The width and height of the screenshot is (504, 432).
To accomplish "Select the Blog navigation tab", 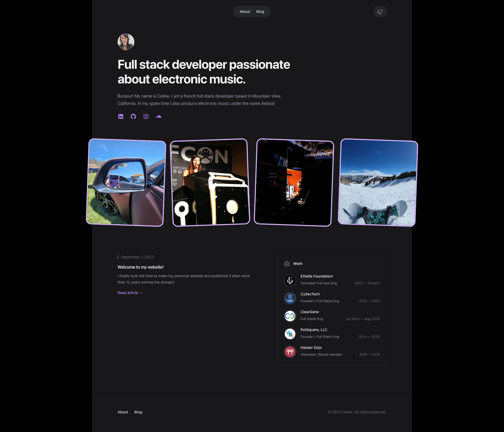I will [260, 12].
